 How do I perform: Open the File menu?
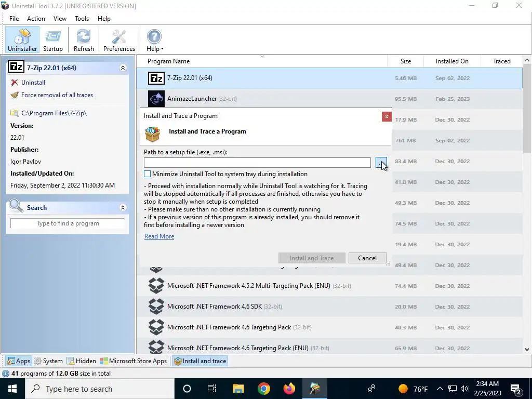(x=14, y=19)
